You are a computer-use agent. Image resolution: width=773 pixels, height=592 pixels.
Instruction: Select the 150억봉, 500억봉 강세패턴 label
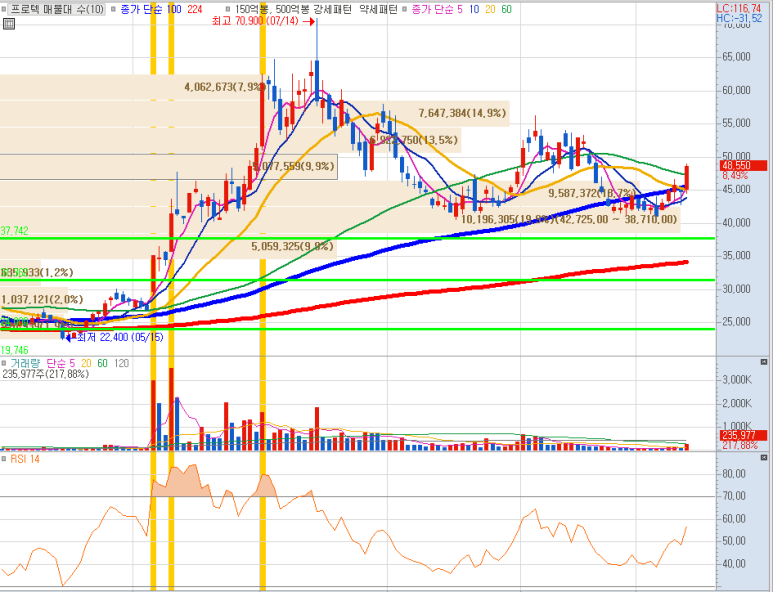(294, 9)
